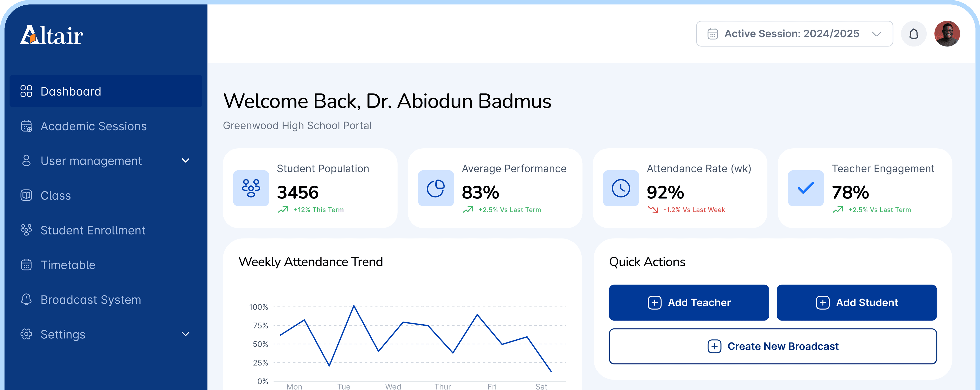Click the Broadcast System bell icon in the sidebar
Image resolution: width=980 pixels, height=390 pixels.
pyautogui.click(x=26, y=299)
